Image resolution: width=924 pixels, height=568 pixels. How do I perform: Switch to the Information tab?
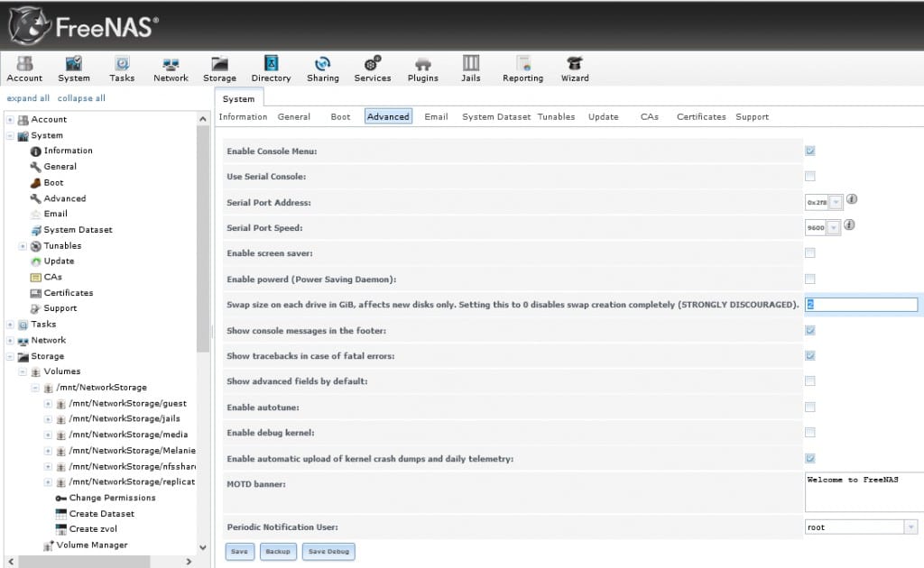243,116
